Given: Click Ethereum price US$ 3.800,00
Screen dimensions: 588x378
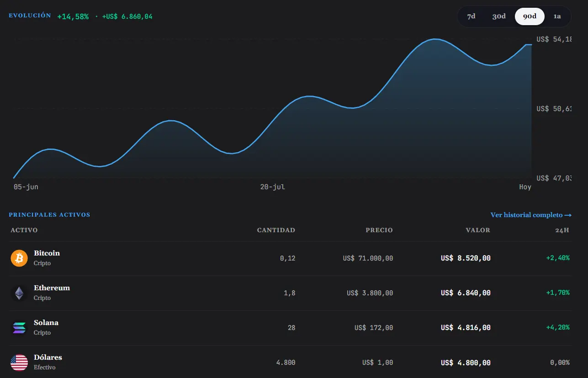Looking at the screenshot, I should [x=370, y=293].
